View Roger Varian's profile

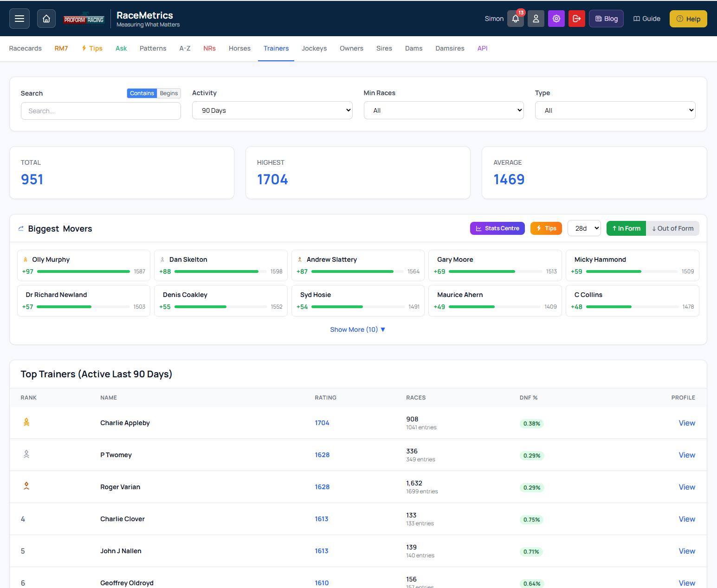tap(687, 487)
